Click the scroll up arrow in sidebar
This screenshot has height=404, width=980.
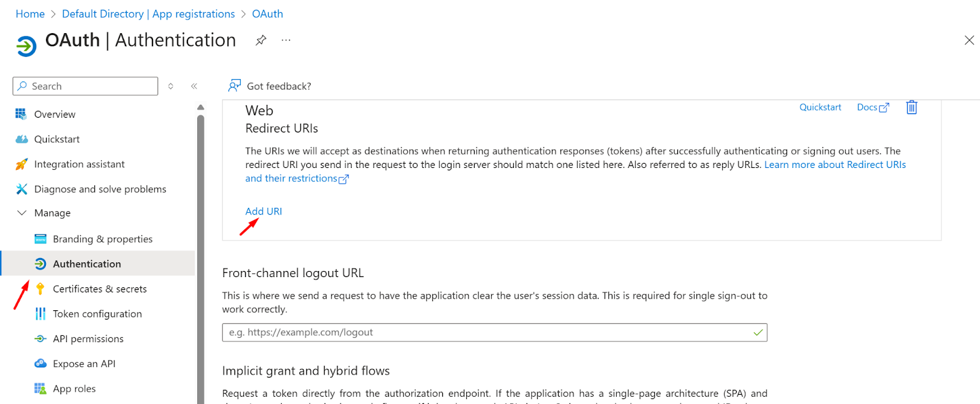coord(200,107)
